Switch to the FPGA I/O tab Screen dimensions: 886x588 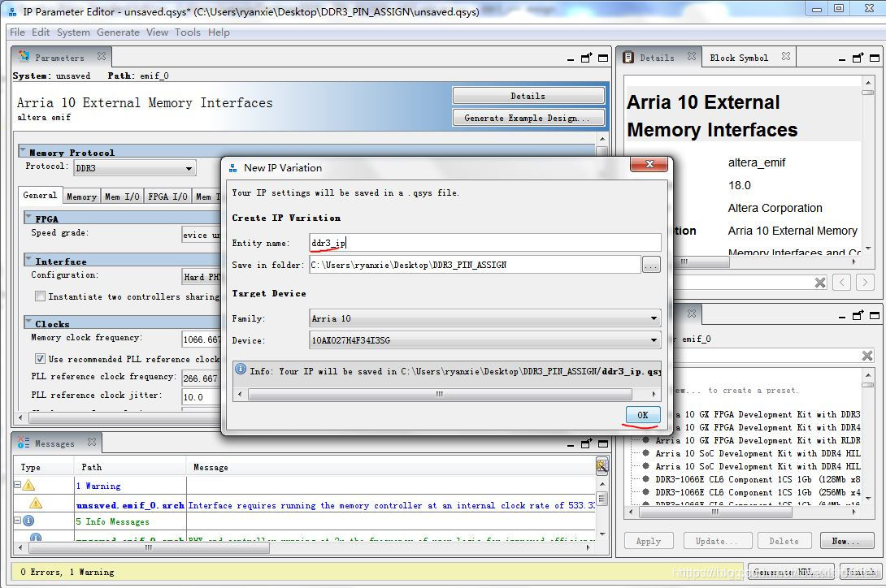coord(167,196)
